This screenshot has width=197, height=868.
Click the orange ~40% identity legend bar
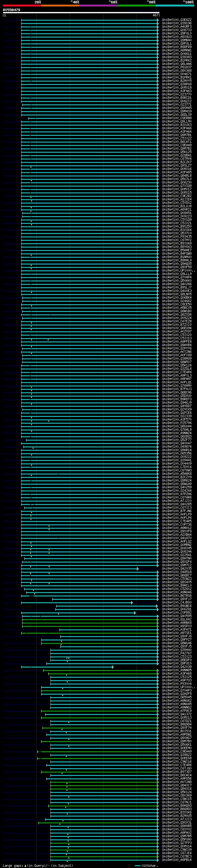click(60, 6)
